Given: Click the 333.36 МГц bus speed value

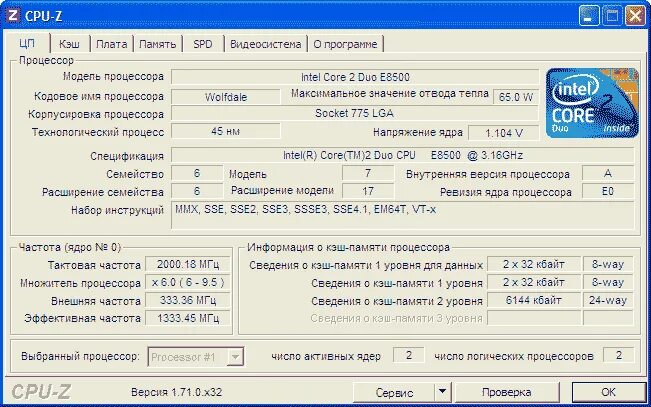Looking at the screenshot, I should [x=188, y=300].
